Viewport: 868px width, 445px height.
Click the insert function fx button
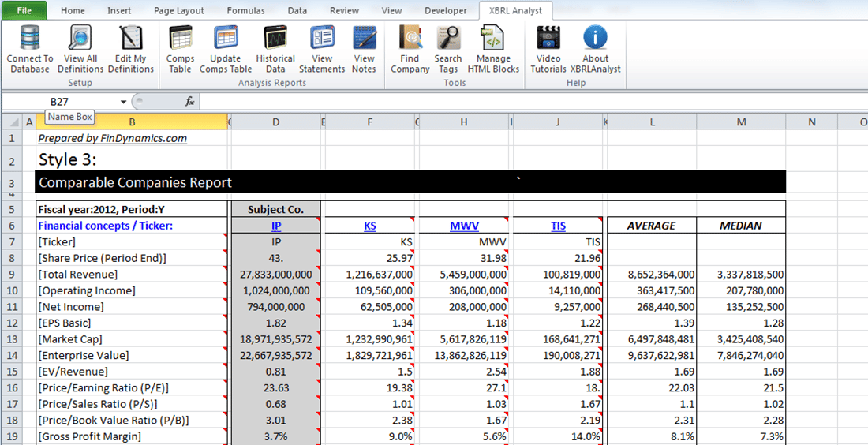coord(189,102)
